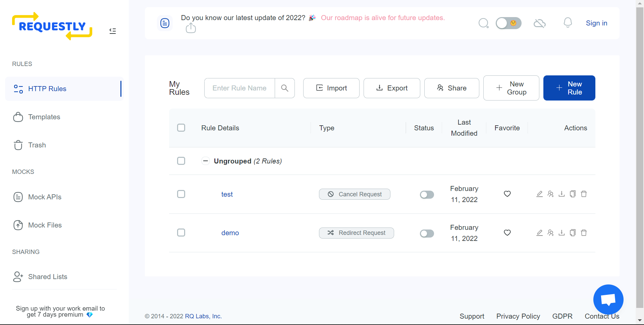The height and width of the screenshot is (325, 644).
Task: Collapse the Ungrouped rules group
Action: click(205, 161)
